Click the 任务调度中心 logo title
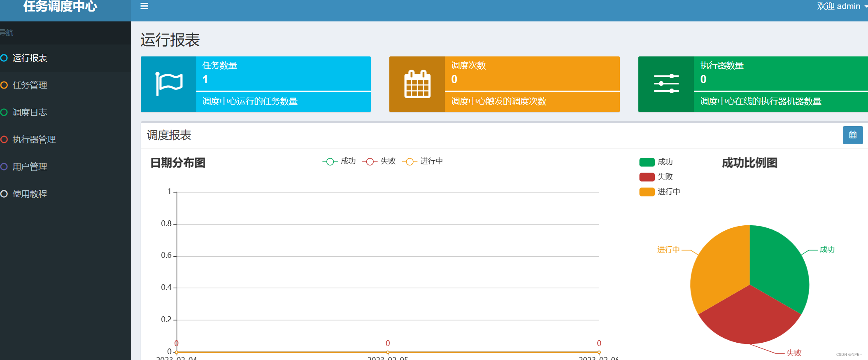 coord(61,6)
